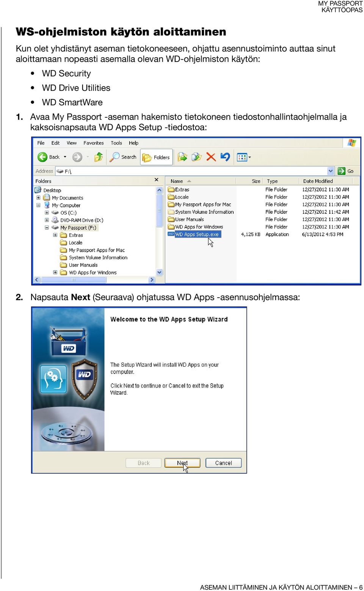The width and height of the screenshot is (364, 591).
Task: Click disabled Back button in Setup Wizard
Action: 144,463
